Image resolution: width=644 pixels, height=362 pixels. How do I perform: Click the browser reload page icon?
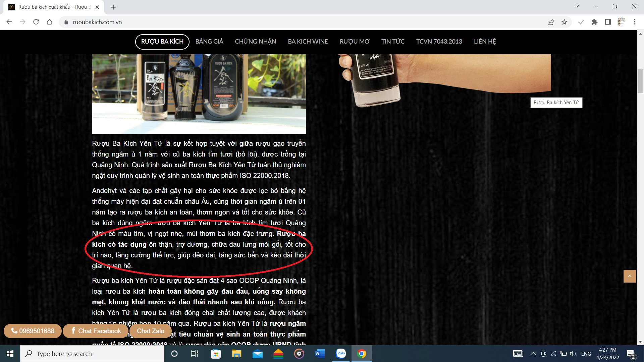(36, 22)
